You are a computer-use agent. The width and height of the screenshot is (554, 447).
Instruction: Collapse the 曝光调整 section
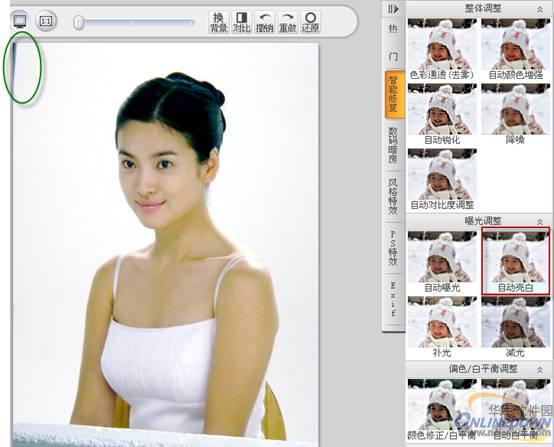[540, 222]
